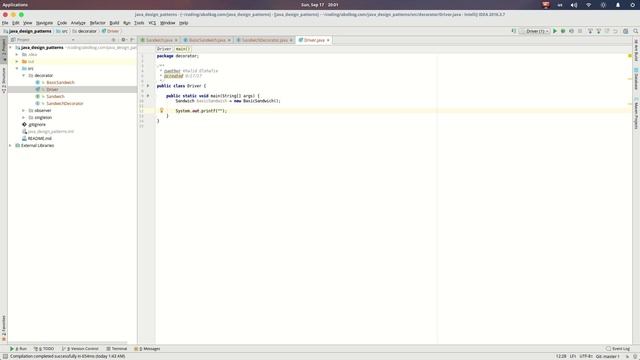Expand the .idea folder
Screen dimensions: 640x360
tap(17, 54)
